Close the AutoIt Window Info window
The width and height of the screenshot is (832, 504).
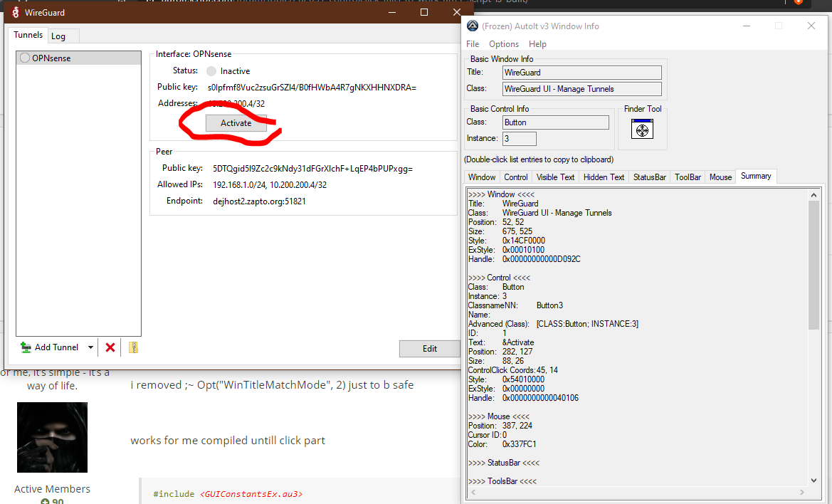pyautogui.click(x=811, y=26)
